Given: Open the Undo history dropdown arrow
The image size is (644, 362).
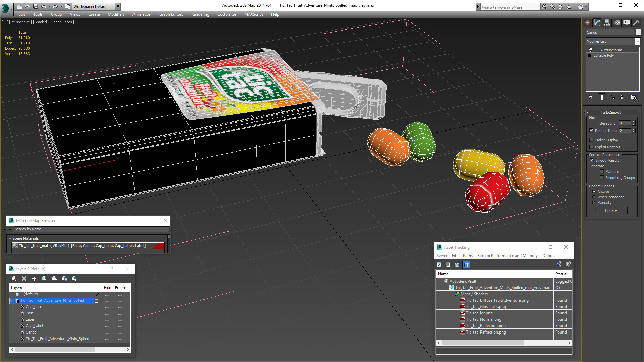Looking at the screenshot, I should [x=49, y=6].
